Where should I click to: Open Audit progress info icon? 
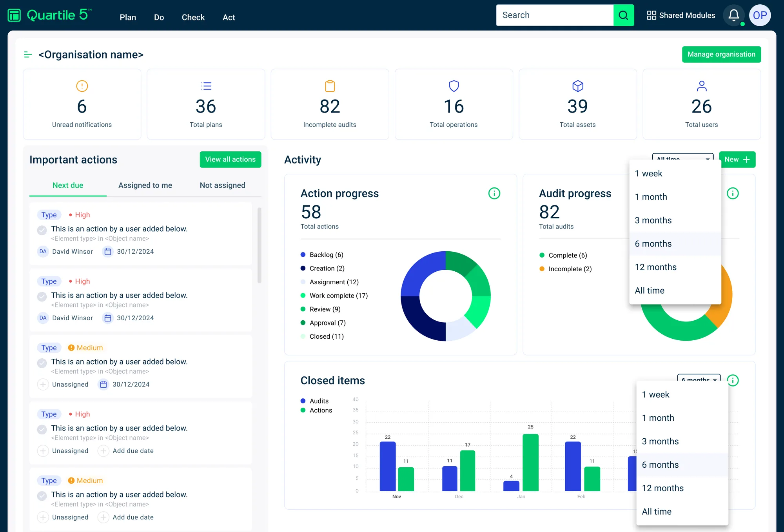[732, 193]
